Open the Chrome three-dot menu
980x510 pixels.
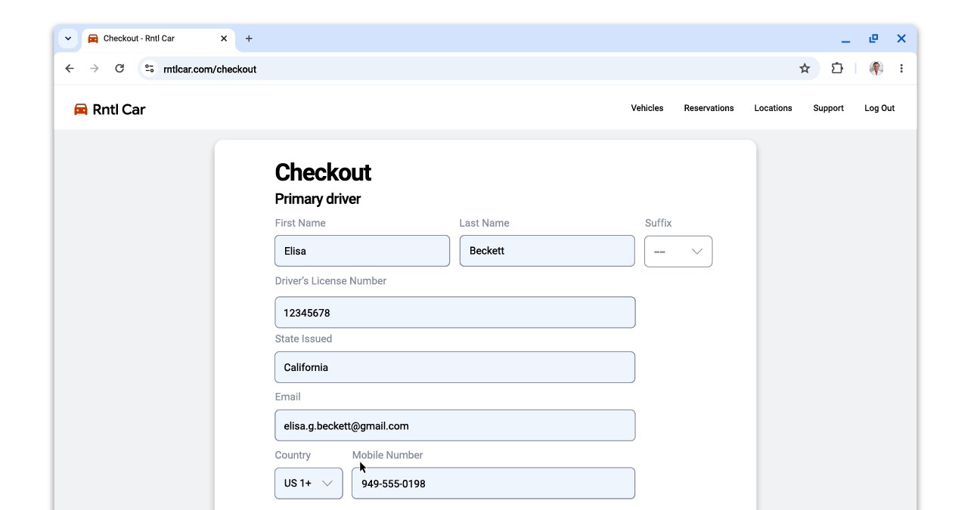click(x=901, y=69)
